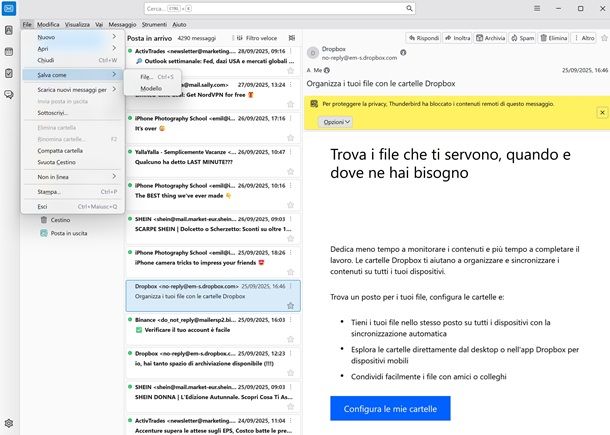Select Compatta cartella menu entry

click(72, 151)
